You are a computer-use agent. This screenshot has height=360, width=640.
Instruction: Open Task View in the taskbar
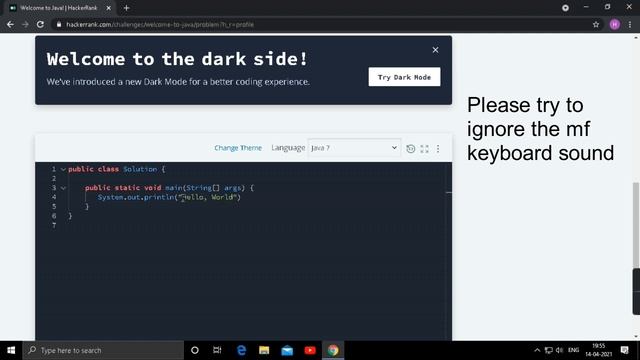click(217, 350)
